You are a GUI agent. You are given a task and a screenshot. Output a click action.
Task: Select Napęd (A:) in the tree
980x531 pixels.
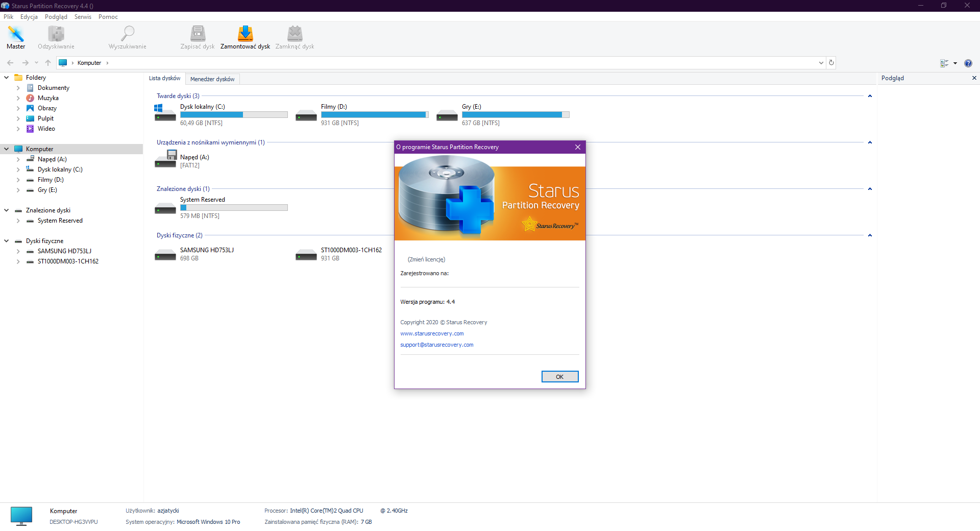click(52, 159)
